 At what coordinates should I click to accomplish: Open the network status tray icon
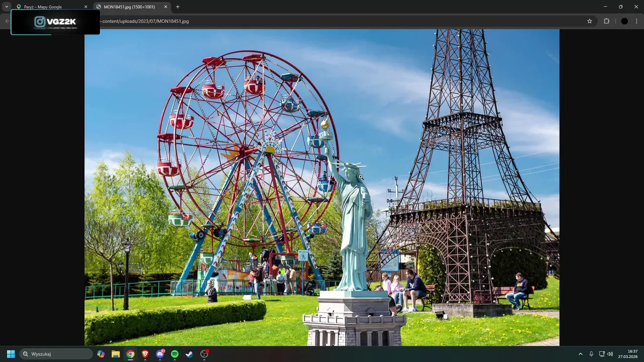pyautogui.click(x=602, y=354)
